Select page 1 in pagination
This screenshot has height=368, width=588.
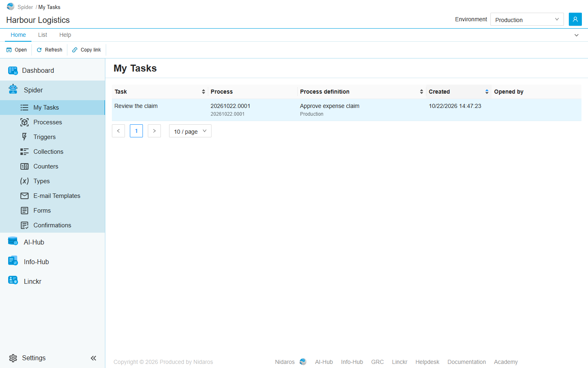click(x=136, y=131)
